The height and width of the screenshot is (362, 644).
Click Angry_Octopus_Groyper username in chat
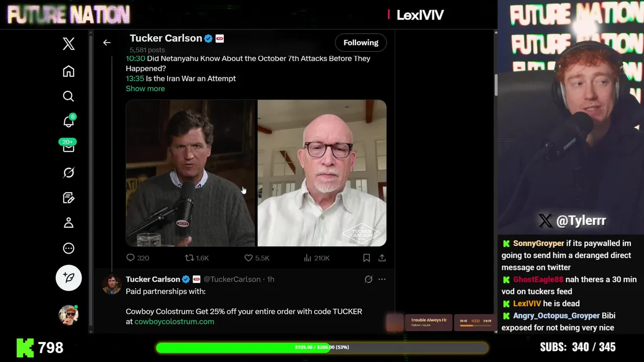point(556,316)
